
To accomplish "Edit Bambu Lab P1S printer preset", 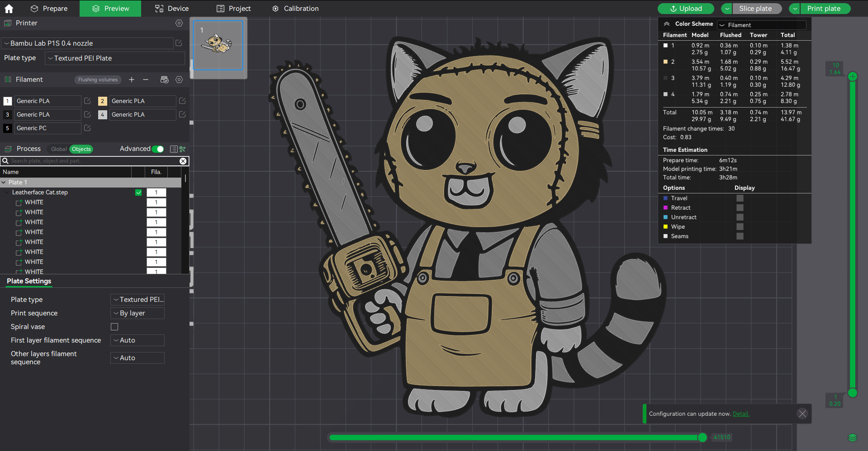I will tap(179, 43).
